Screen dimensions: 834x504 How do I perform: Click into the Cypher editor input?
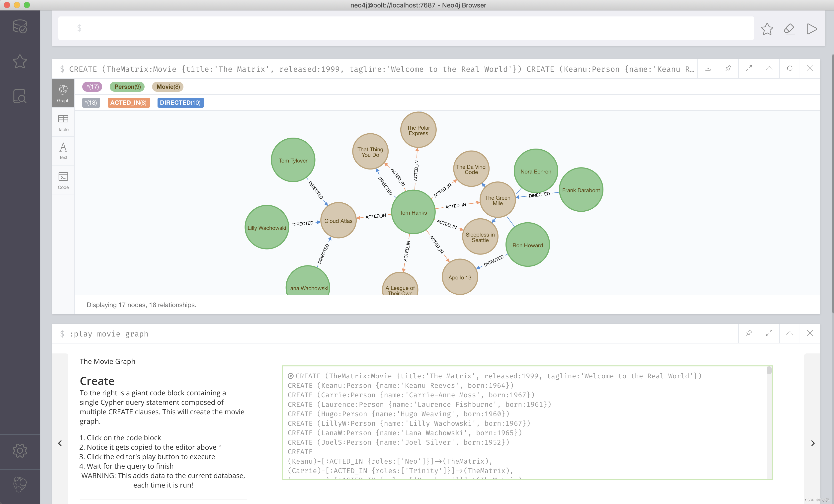(406, 28)
